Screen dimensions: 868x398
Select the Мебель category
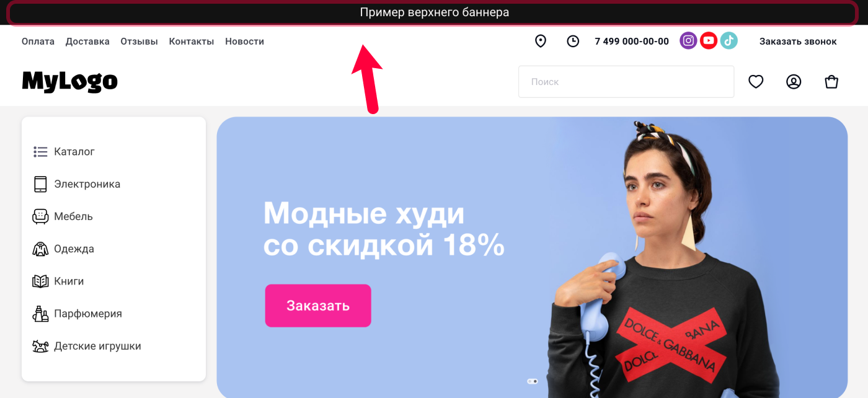click(63, 216)
